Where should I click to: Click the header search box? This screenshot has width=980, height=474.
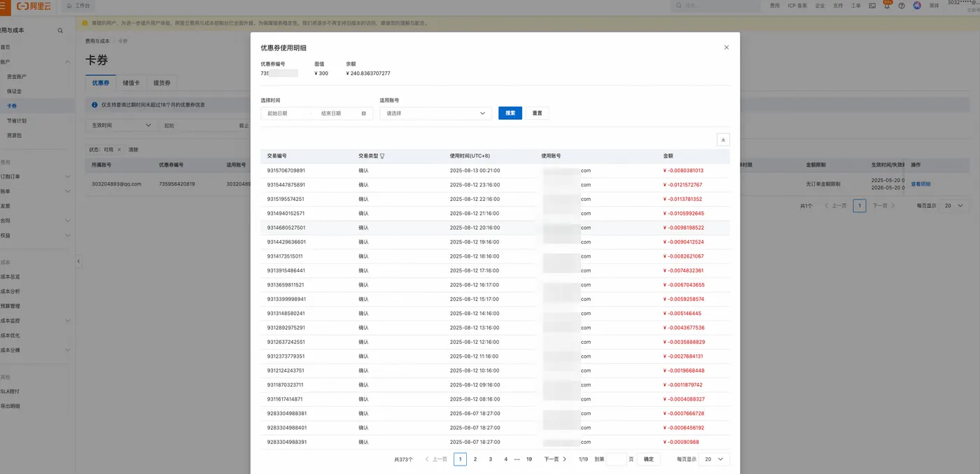715,5
